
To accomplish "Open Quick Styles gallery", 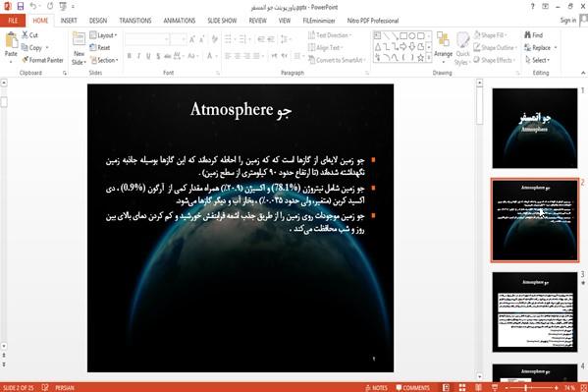I will pyautogui.click(x=462, y=49).
